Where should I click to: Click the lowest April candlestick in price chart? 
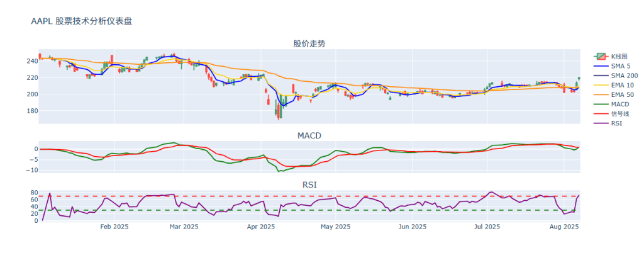tap(279, 112)
